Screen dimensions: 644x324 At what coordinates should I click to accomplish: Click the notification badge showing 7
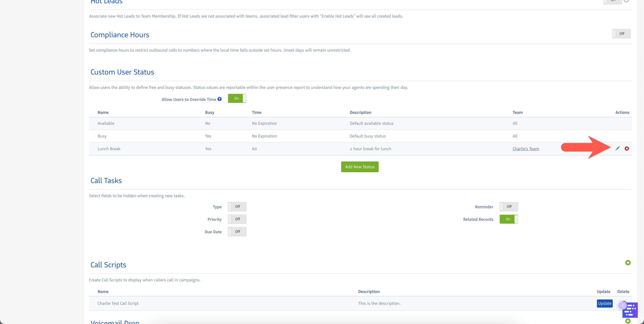tap(622, 305)
